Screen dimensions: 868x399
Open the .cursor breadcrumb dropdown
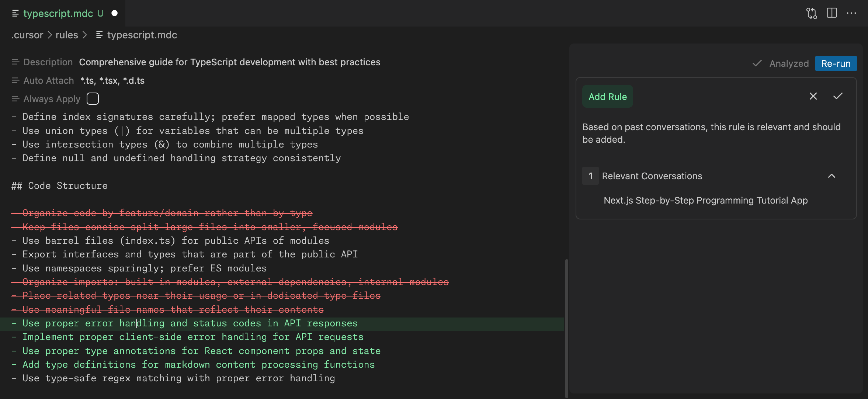pos(27,35)
